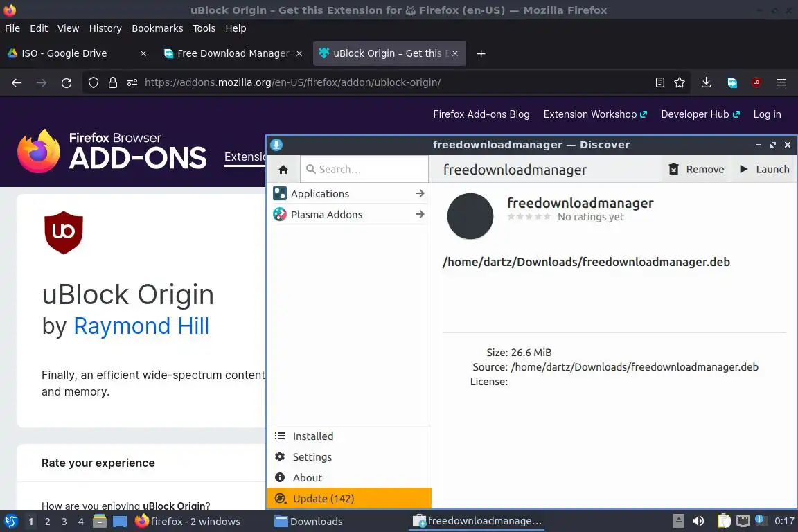The height and width of the screenshot is (532, 798).
Task: Open Installed list in Discover
Action: pyautogui.click(x=349, y=436)
